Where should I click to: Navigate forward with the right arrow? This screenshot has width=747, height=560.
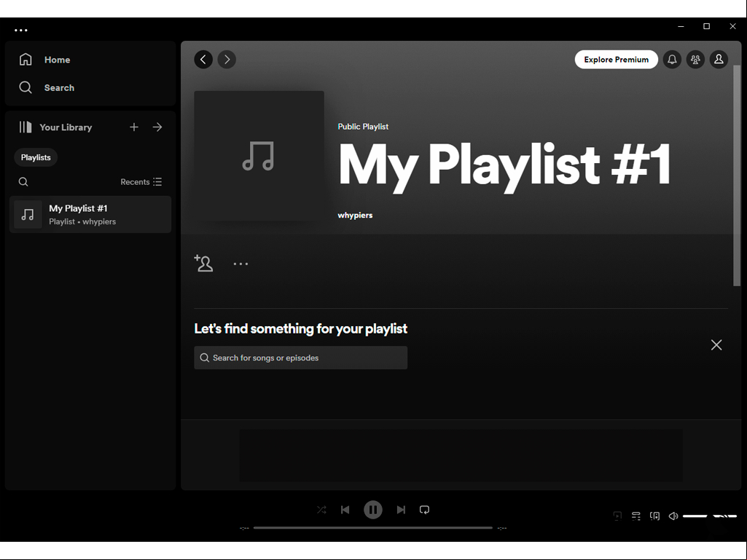[227, 60]
